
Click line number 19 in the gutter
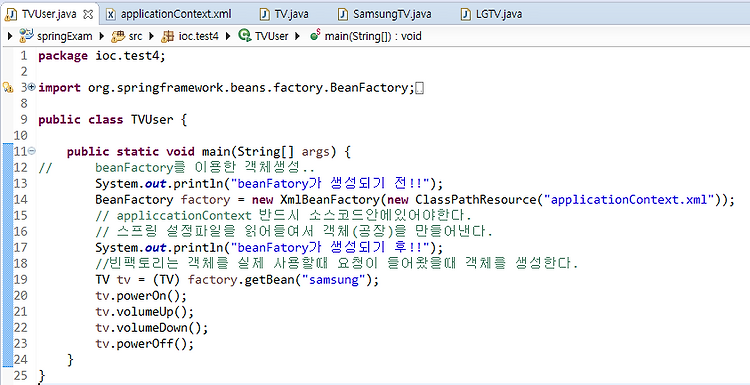pyautogui.click(x=21, y=280)
